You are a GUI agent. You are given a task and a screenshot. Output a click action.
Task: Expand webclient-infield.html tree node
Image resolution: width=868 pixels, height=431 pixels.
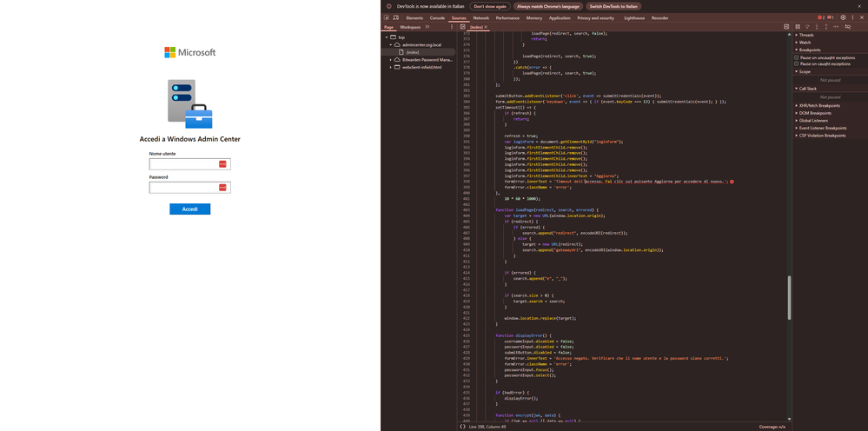click(390, 67)
